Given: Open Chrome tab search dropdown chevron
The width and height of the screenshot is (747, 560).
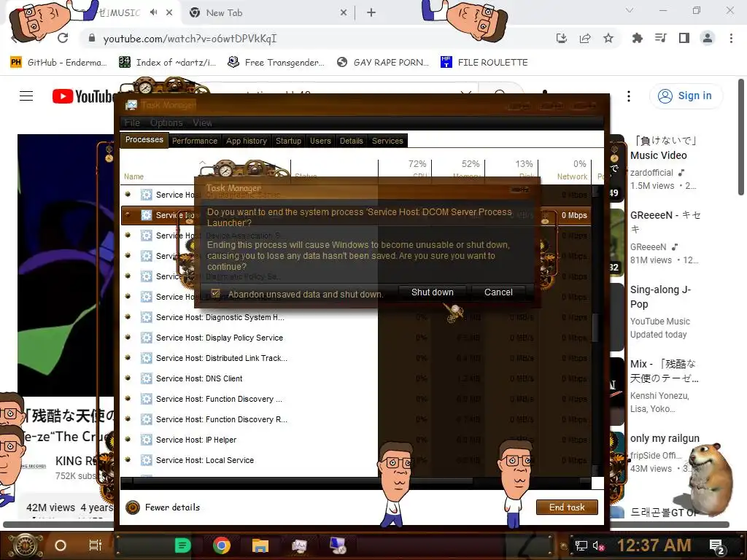Looking at the screenshot, I should pos(630,10).
